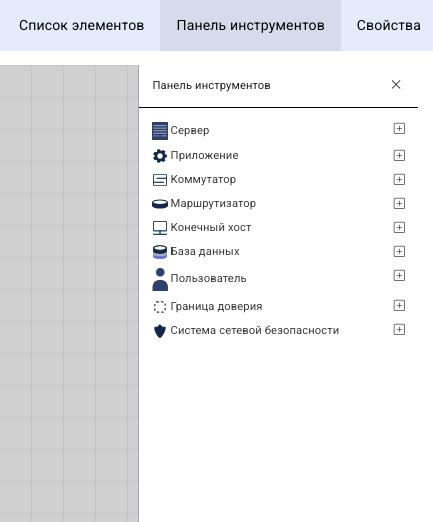The image size is (433, 522).
Task: Select the Пользователь person icon
Action: point(160,279)
